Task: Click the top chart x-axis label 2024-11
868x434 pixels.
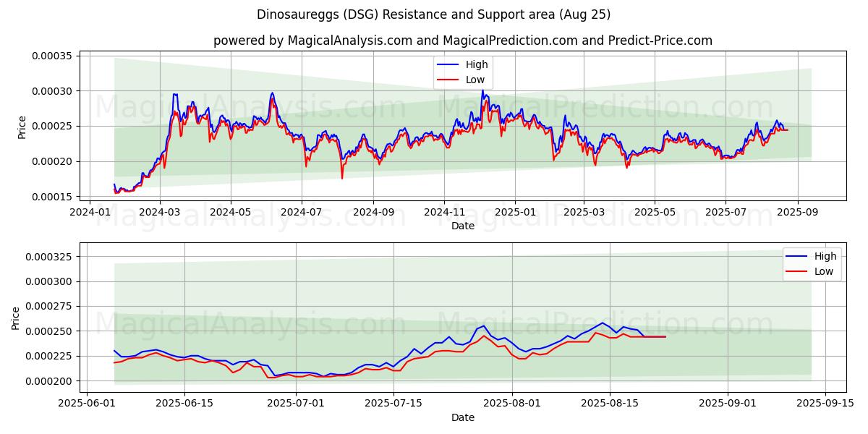Action: pos(444,213)
